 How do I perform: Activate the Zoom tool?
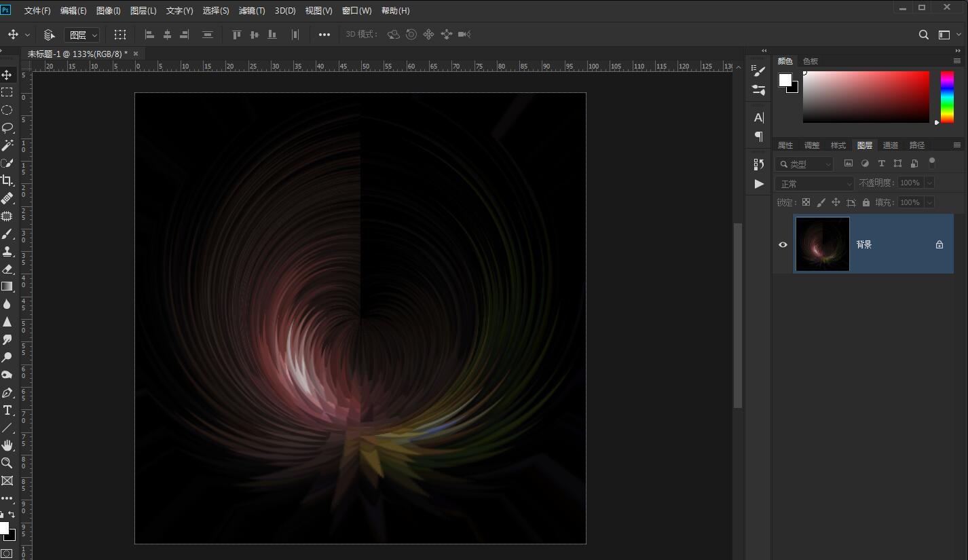coord(7,463)
